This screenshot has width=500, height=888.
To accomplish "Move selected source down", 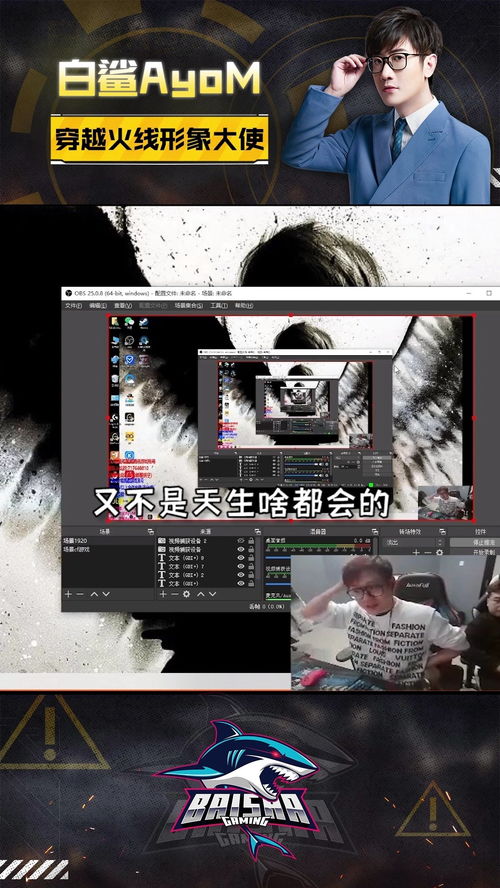I will point(212,594).
